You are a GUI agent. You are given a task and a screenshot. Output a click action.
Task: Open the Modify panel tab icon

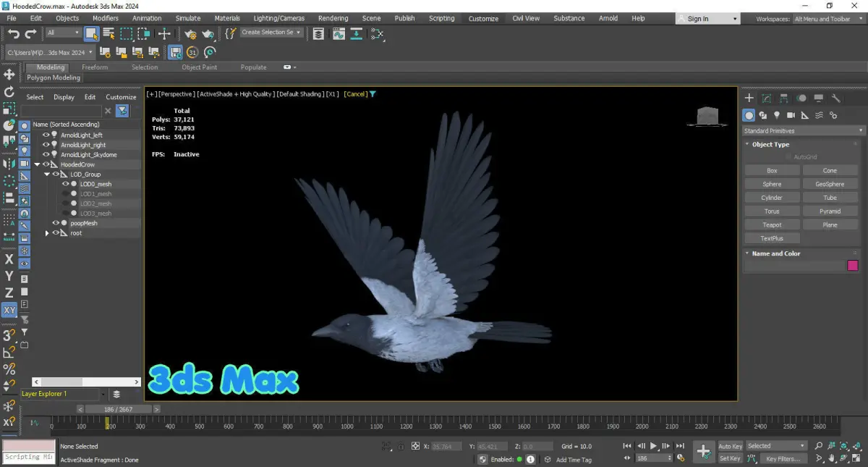(x=766, y=98)
